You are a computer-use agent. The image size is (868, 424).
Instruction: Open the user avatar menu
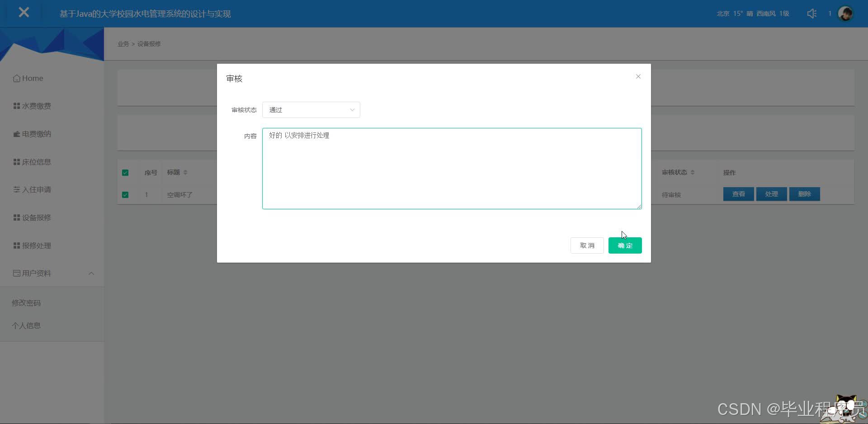[x=845, y=14]
